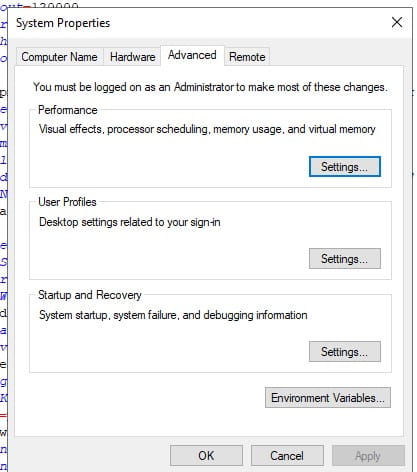This screenshot has width=417, height=472.
Task: Switch to the Hardware tab
Action: [132, 57]
